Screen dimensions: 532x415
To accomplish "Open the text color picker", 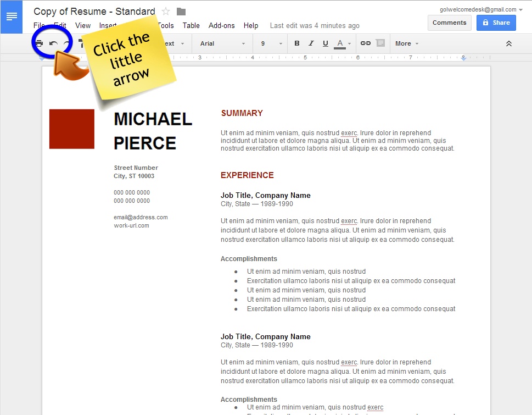I will pyautogui.click(x=343, y=43).
